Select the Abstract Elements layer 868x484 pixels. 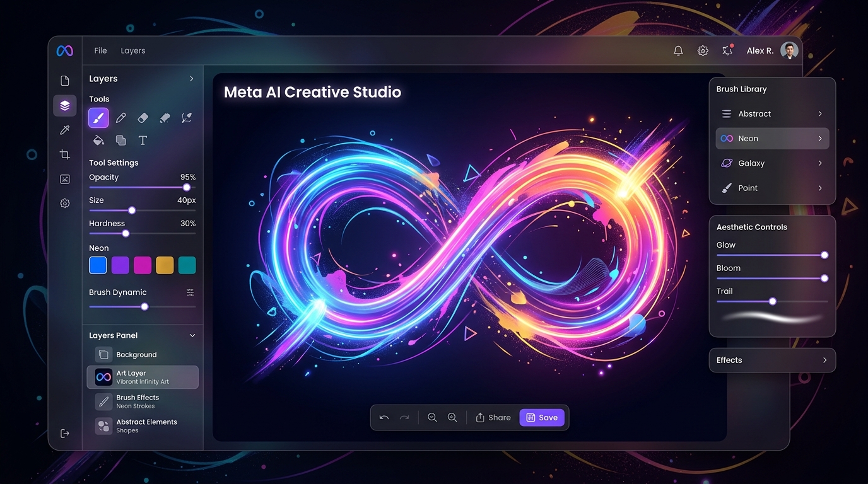point(143,426)
